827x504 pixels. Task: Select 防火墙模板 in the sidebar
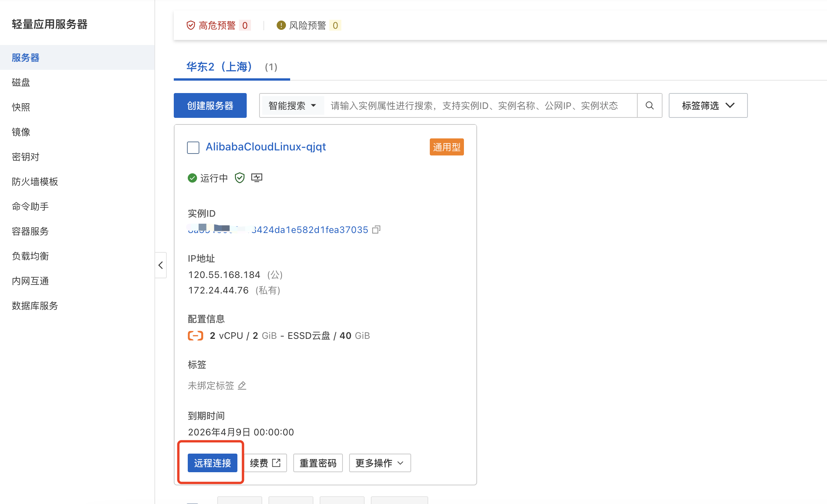77,182
